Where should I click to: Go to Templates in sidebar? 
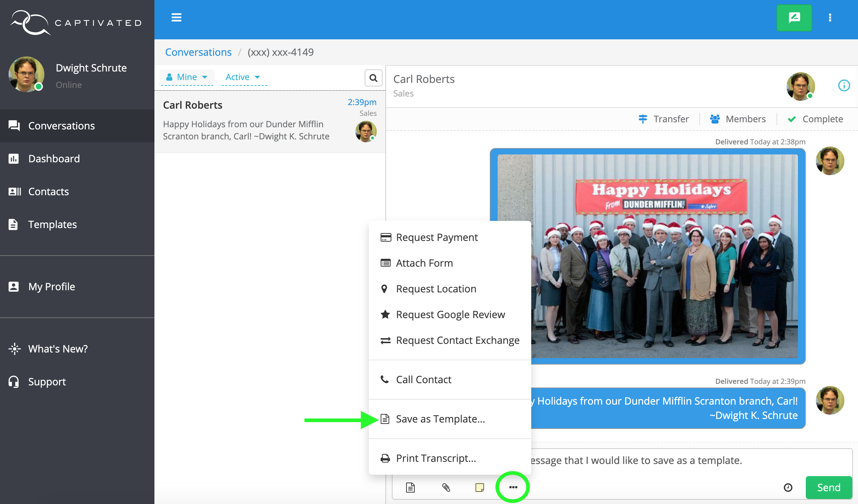coord(52,224)
